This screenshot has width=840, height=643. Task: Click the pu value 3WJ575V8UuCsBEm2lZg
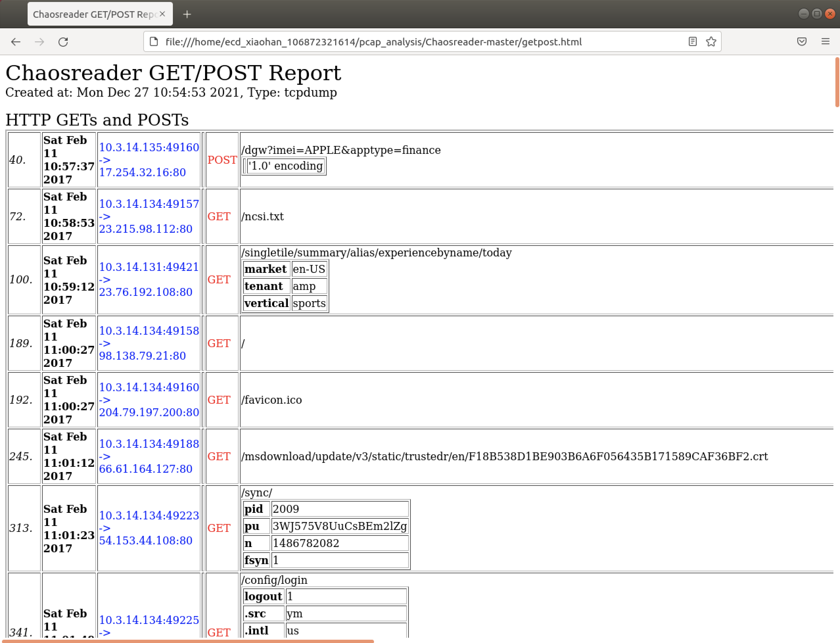340,526
